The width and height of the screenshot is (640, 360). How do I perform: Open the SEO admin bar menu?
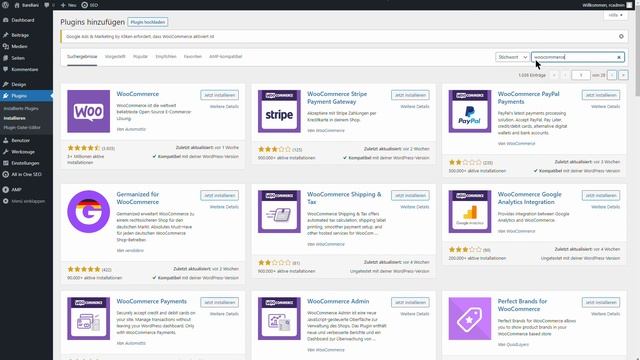[89, 5]
